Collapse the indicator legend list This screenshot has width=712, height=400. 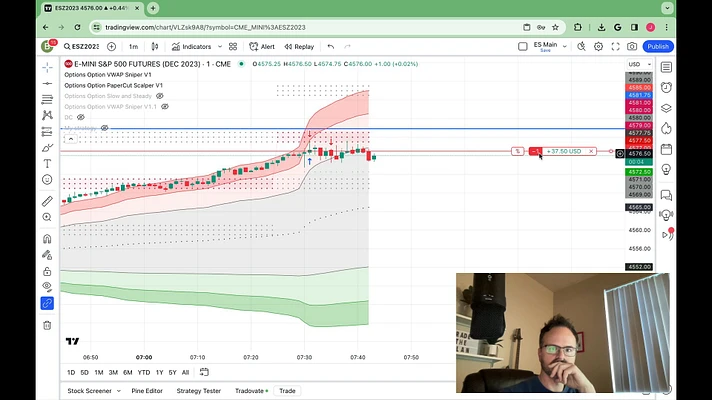point(71,139)
